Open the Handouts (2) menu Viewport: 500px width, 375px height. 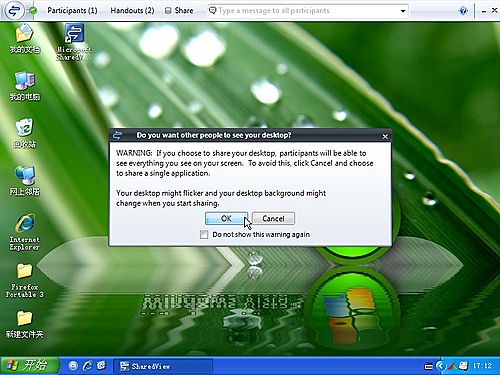[132, 11]
